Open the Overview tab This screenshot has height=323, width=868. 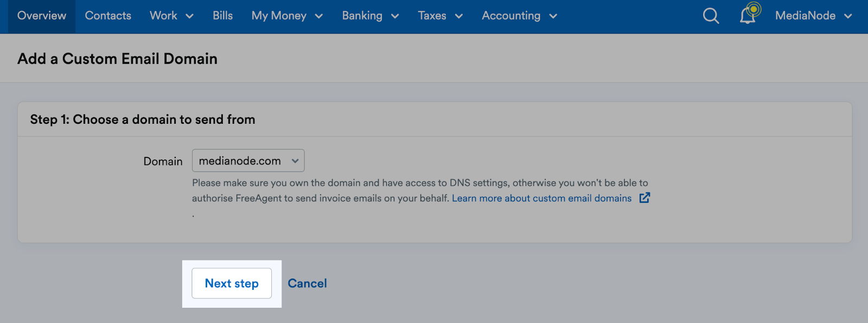(42, 16)
